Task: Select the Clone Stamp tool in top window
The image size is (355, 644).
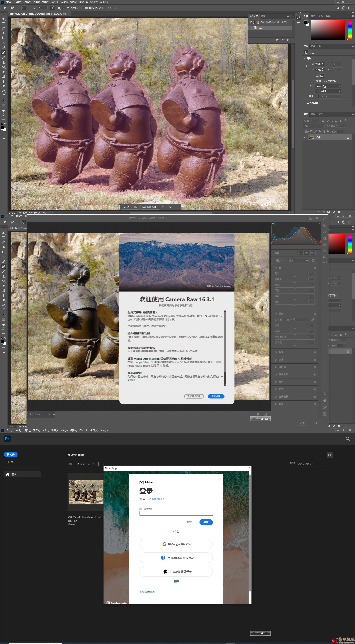Action: [x=4, y=62]
